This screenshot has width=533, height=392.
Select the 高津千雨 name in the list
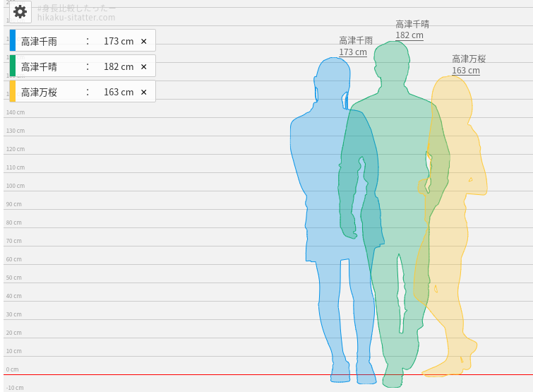coord(40,42)
